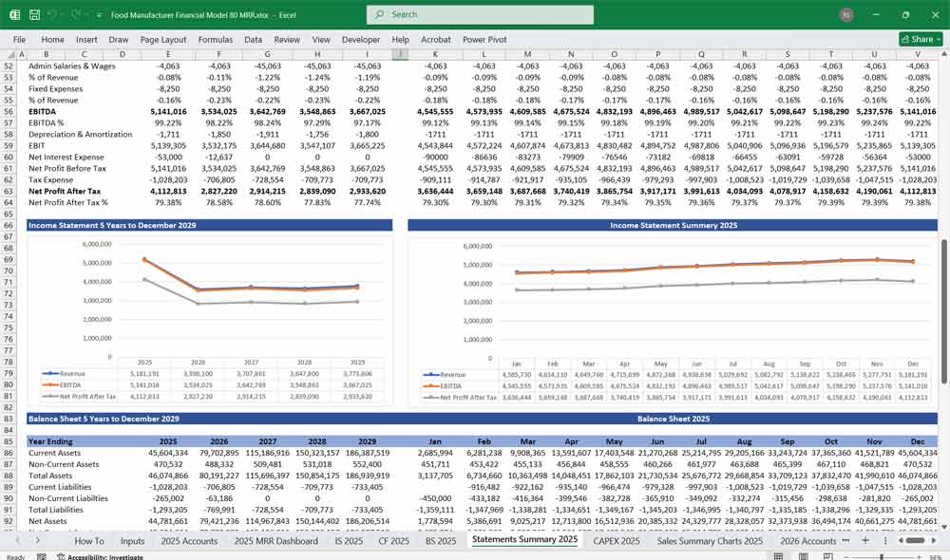Open Customize Quick Access Toolbar dropdown
This screenshot has width=950, height=560.
click(x=100, y=15)
